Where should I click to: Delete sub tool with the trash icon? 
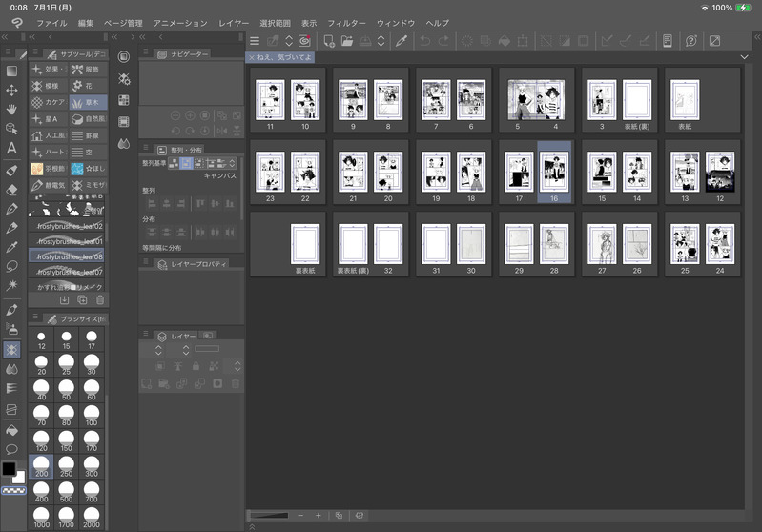pos(100,300)
